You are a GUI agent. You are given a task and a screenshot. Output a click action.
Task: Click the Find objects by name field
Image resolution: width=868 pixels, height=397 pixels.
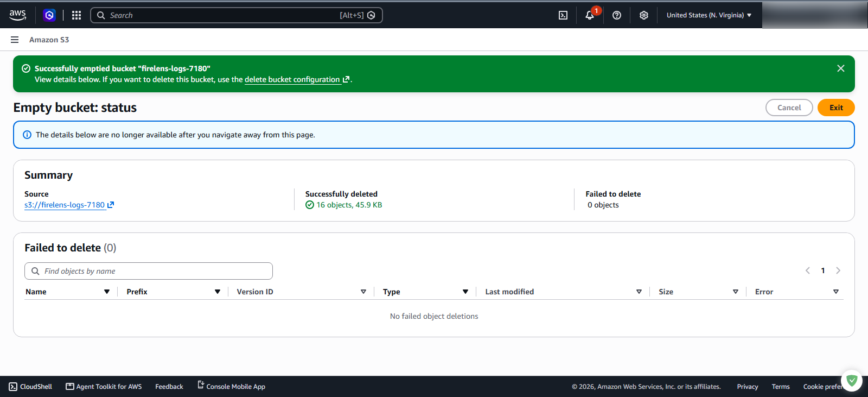coord(149,271)
